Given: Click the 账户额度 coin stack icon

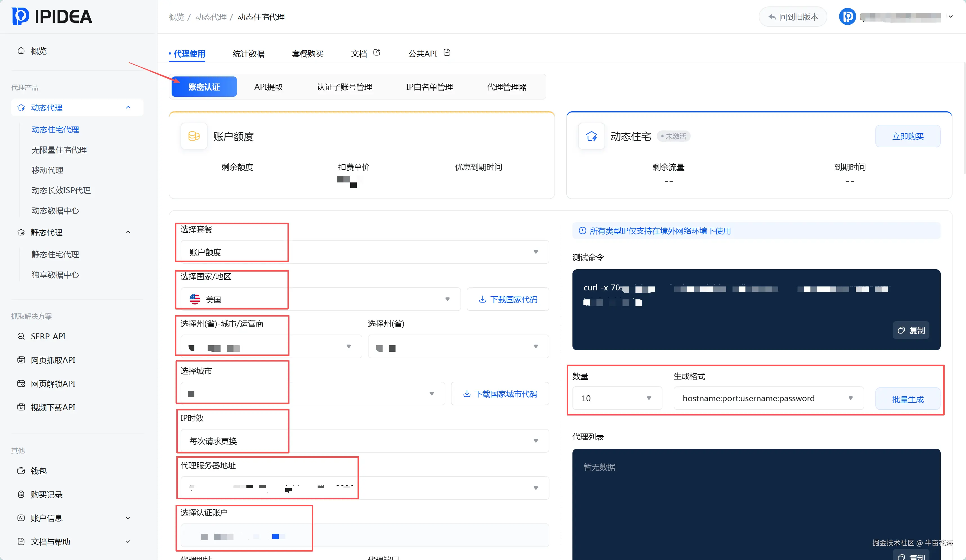Looking at the screenshot, I should click(x=194, y=136).
